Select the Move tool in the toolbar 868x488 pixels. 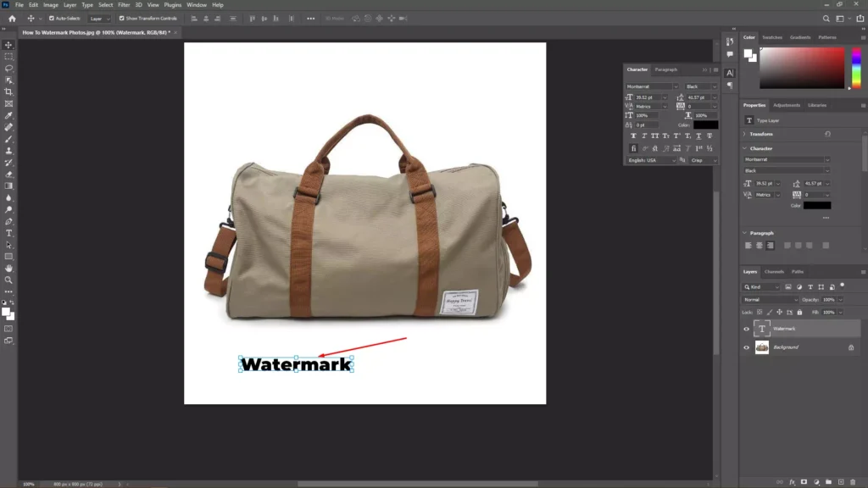point(8,45)
